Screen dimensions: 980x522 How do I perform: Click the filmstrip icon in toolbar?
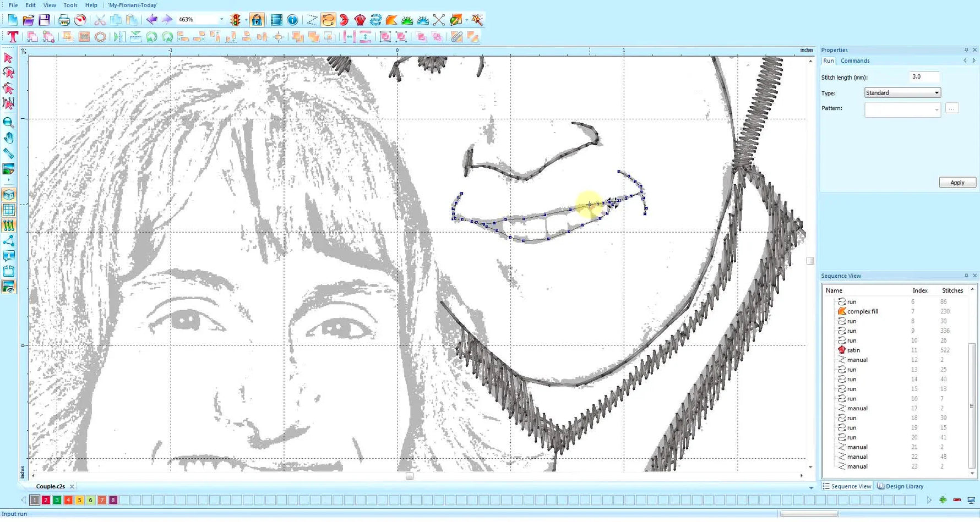(x=276, y=20)
